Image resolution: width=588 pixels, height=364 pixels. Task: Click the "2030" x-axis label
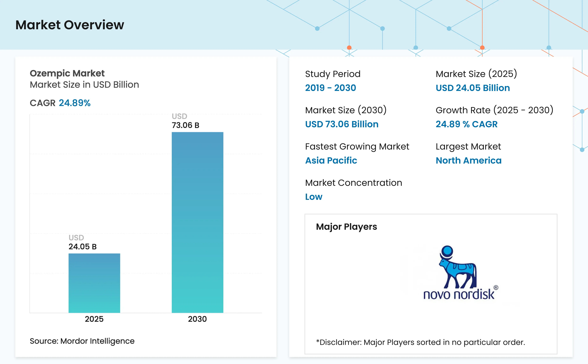197,319
